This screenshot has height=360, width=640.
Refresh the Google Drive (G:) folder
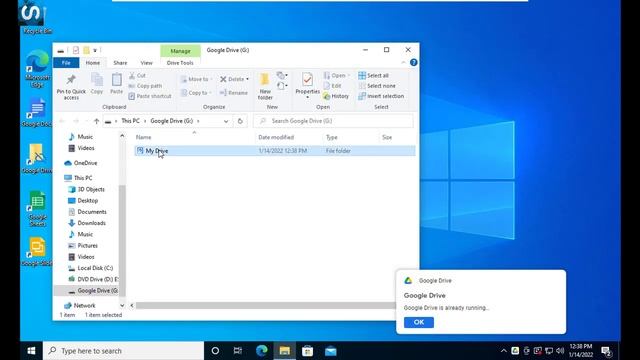[x=240, y=121]
